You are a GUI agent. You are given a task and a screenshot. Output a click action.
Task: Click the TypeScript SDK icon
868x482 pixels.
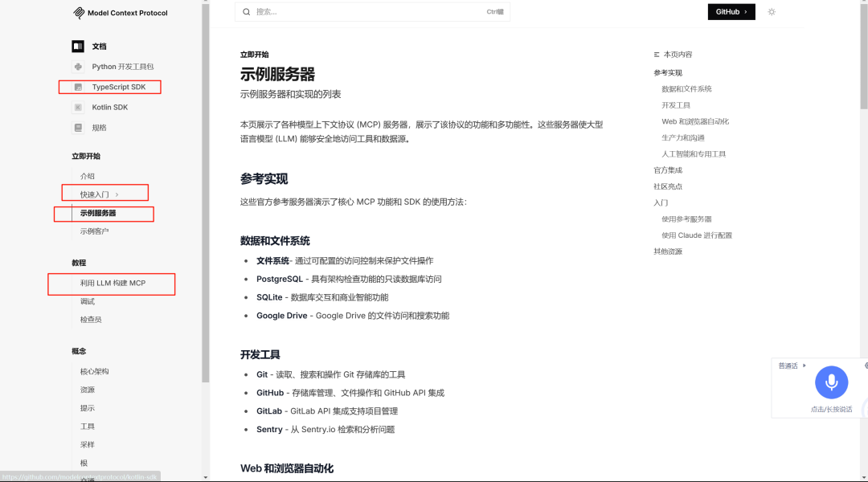coord(78,87)
